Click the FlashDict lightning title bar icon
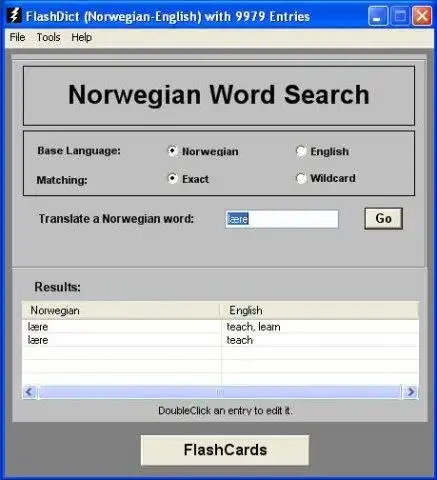The width and height of the screenshot is (437, 480). point(14,16)
